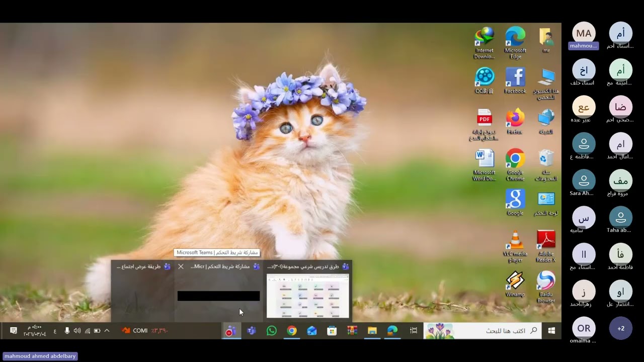The height and width of the screenshot is (362, 644).
Task: Click mahmoud ahmed abdelbary name label
Action: coord(40,356)
